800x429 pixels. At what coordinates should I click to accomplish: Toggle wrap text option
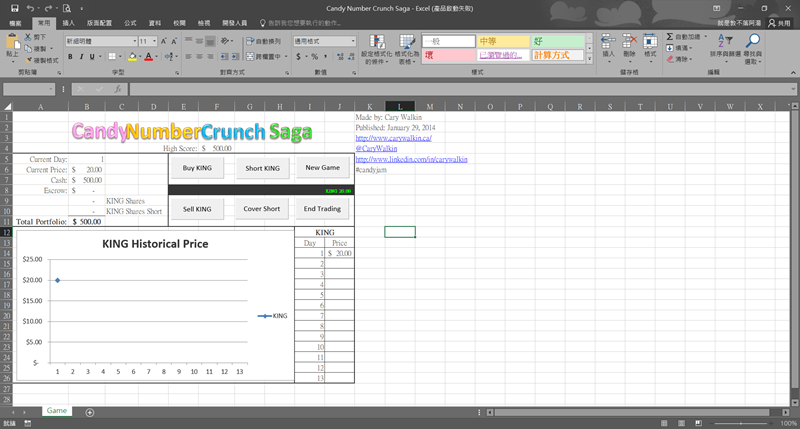(265, 41)
